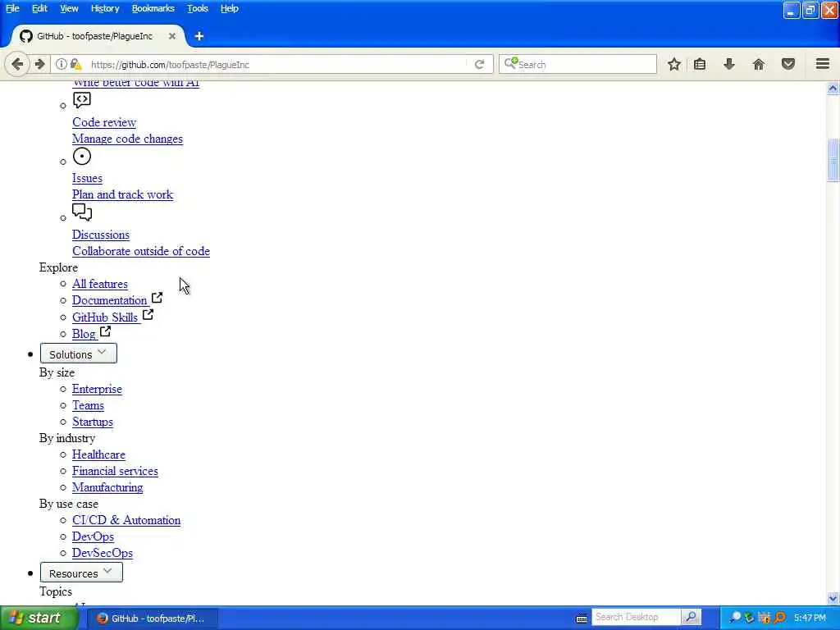Open the Financial services link

(x=115, y=471)
